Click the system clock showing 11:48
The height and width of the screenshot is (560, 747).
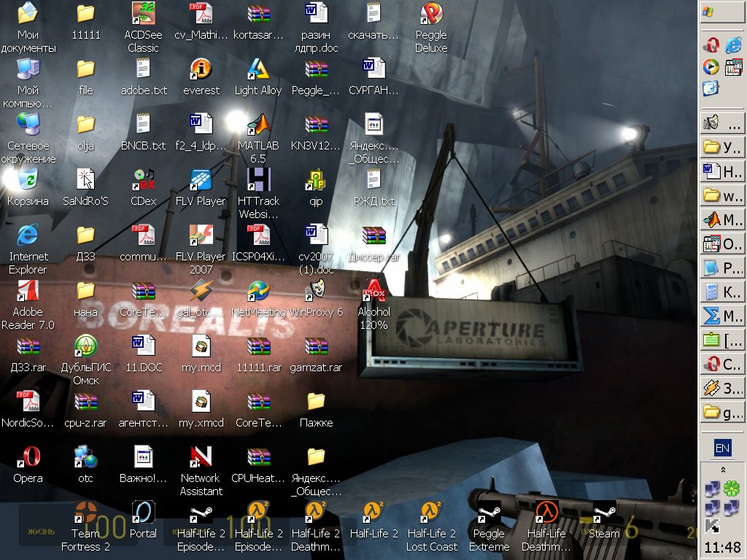[x=722, y=548]
